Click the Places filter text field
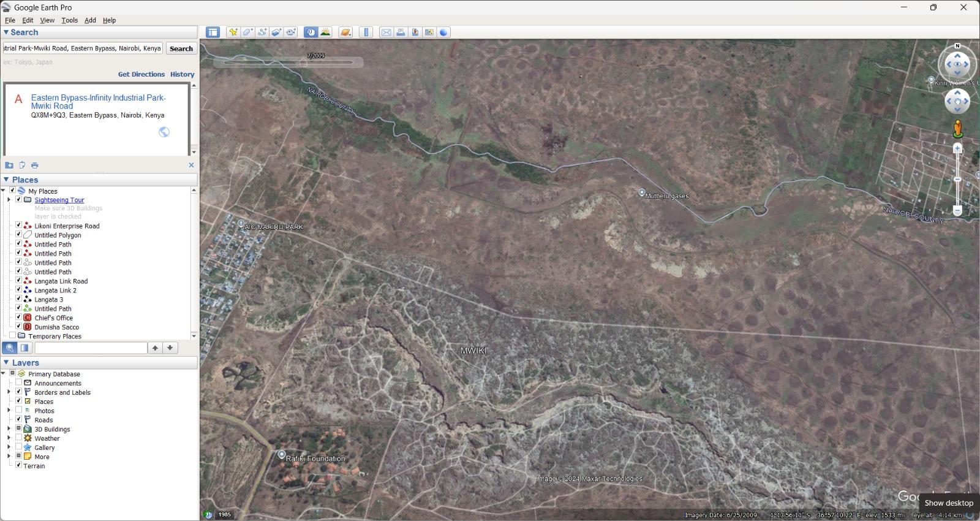Viewport: 980px width, 521px height. click(91, 348)
